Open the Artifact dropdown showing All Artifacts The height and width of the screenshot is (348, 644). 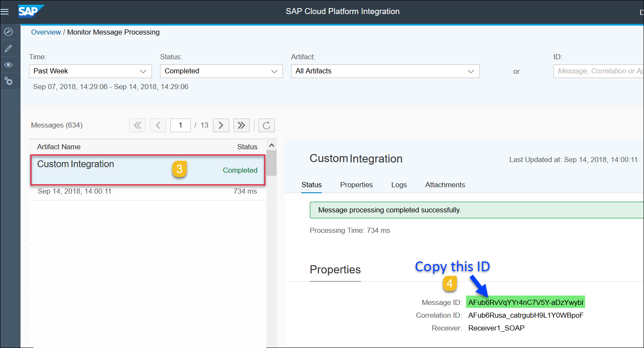click(385, 71)
